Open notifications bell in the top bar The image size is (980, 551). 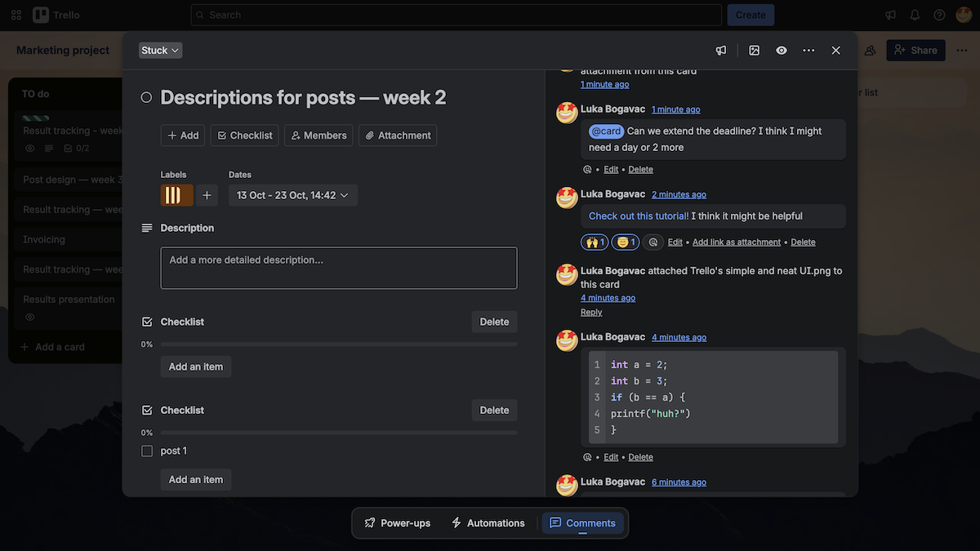(914, 14)
